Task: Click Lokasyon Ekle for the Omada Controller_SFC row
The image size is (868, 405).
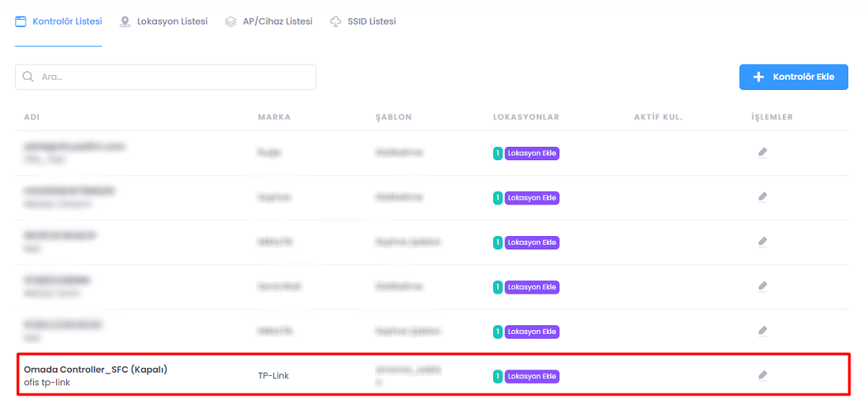Action: click(x=532, y=377)
